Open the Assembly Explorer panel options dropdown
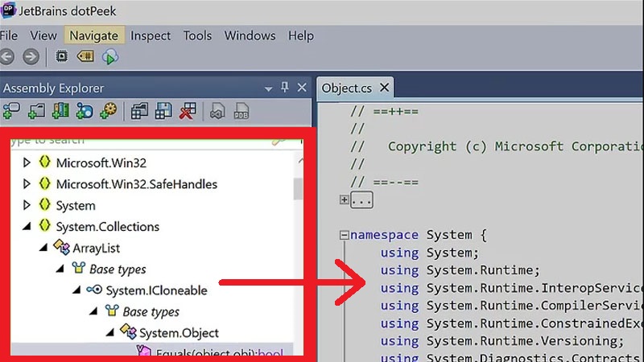The height and width of the screenshot is (362, 644). [x=268, y=88]
